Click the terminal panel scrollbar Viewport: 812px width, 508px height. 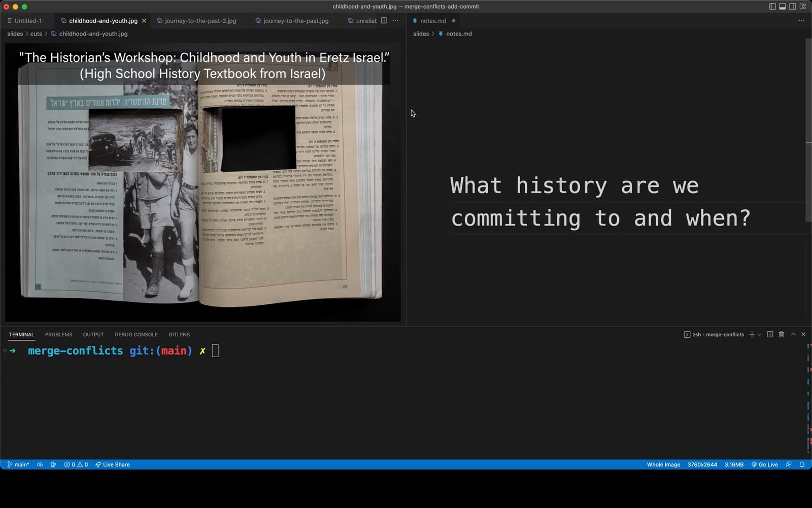point(808,399)
